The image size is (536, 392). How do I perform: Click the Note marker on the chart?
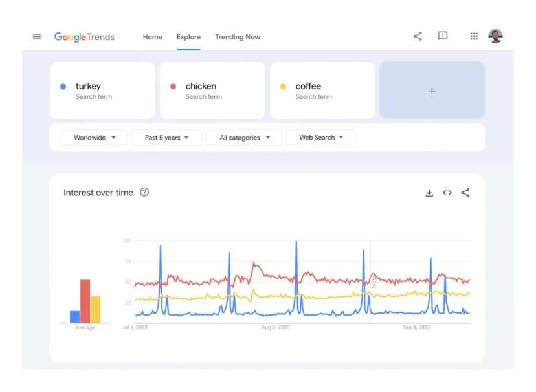point(374,282)
